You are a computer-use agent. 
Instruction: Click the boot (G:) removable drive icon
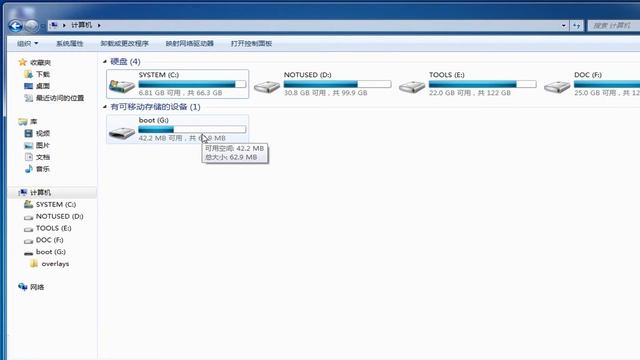(x=122, y=132)
